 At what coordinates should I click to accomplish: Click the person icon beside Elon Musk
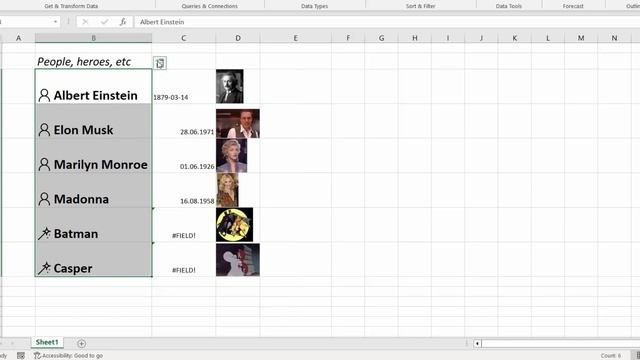click(44, 130)
